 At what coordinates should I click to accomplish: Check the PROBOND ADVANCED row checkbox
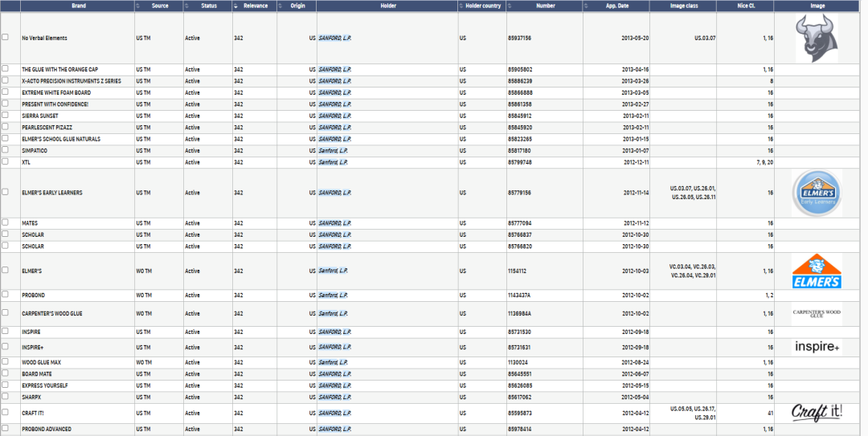tap(5, 428)
